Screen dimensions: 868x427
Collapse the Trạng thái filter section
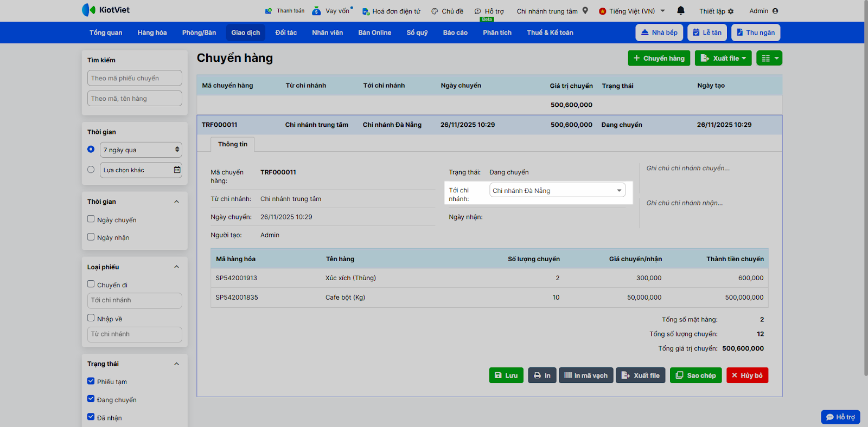pyautogui.click(x=176, y=364)
